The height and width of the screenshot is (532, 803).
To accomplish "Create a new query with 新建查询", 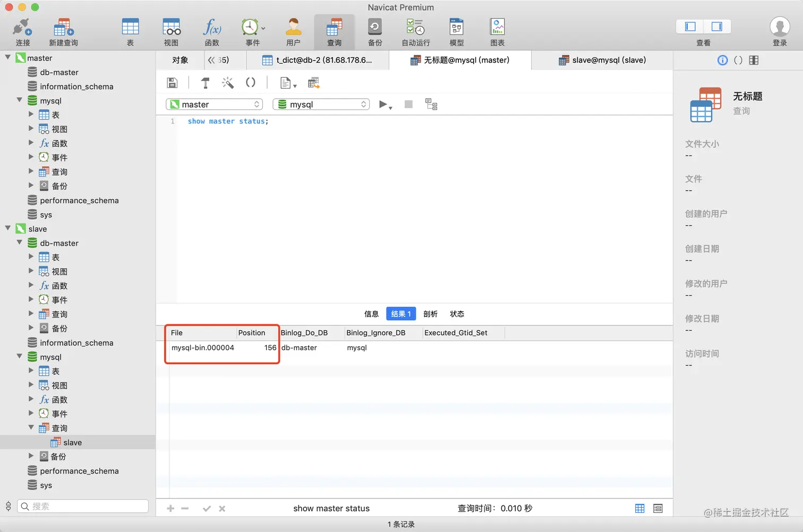I will [63, 32].
